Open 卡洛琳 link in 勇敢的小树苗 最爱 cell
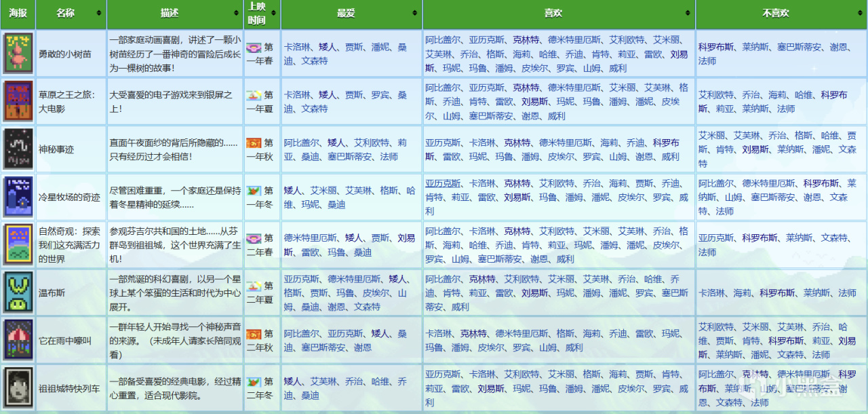Viewport: 868px width, 414px height. (296, 48)
